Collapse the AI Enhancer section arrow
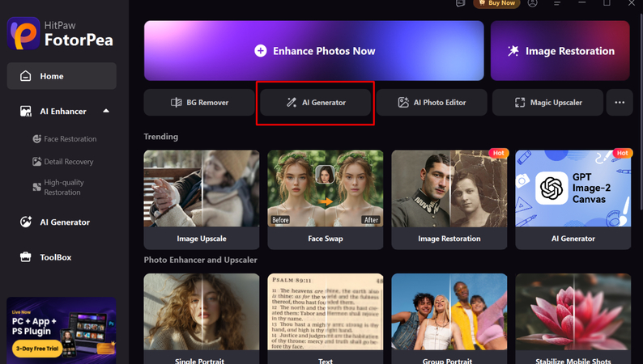This screenshot has width=643, height=364. point(106,111)
